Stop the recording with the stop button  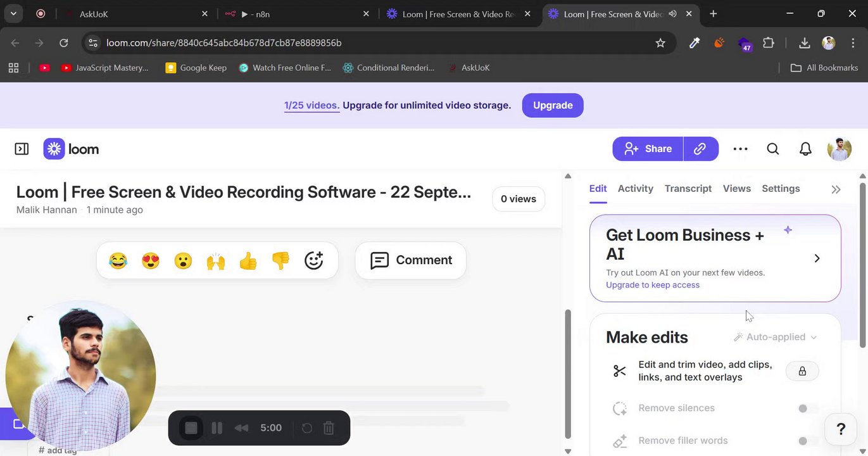pos(191,428)
